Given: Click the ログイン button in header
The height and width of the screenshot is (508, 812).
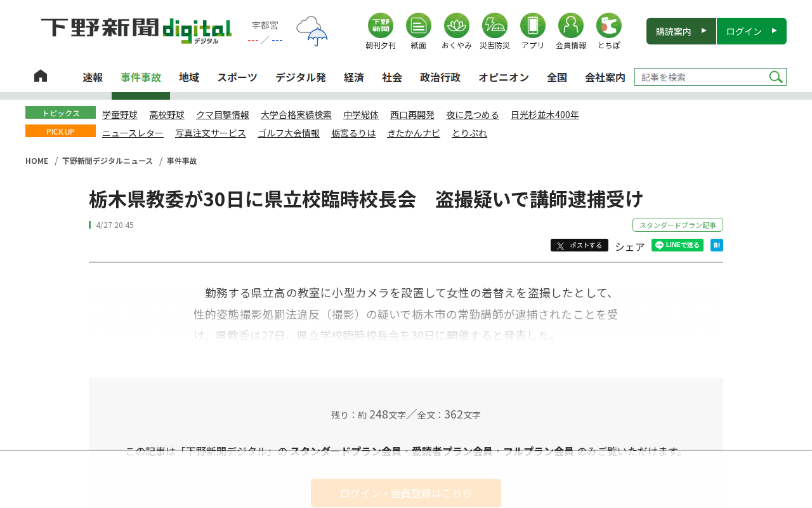Looking at the screenshot, I should 752,31.
